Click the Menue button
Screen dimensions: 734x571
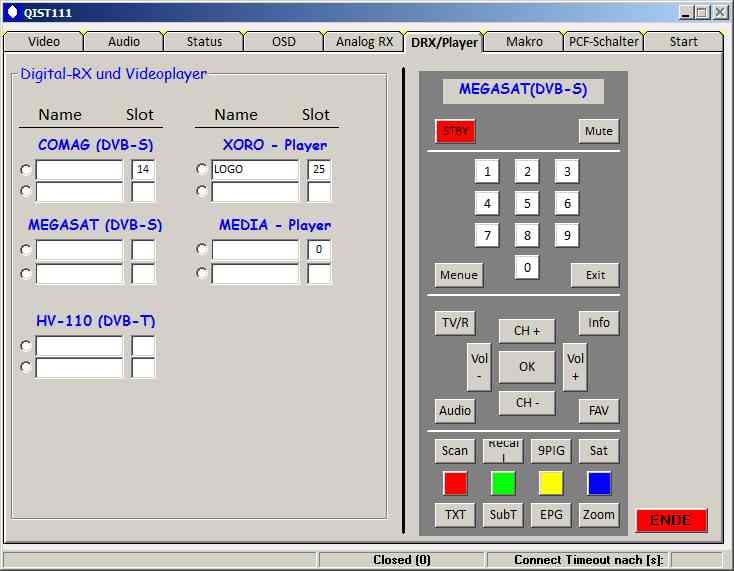click(x=459, y=275)
